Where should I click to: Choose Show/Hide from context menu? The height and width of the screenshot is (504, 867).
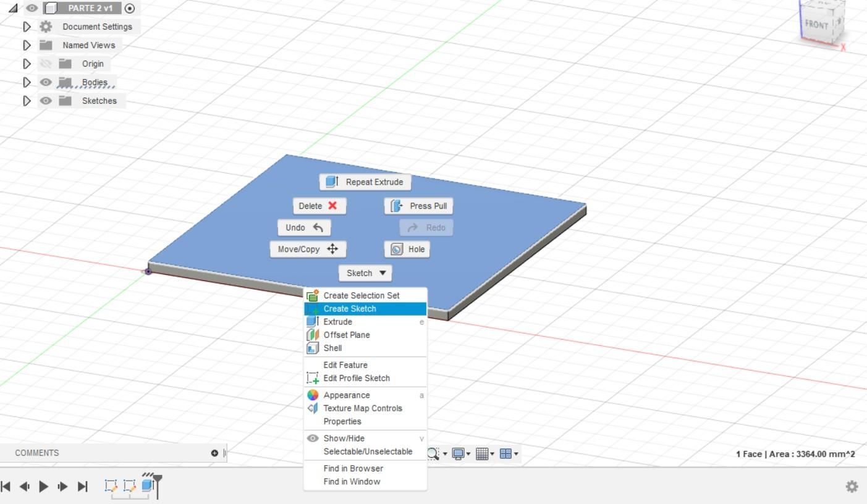point(365,439)
